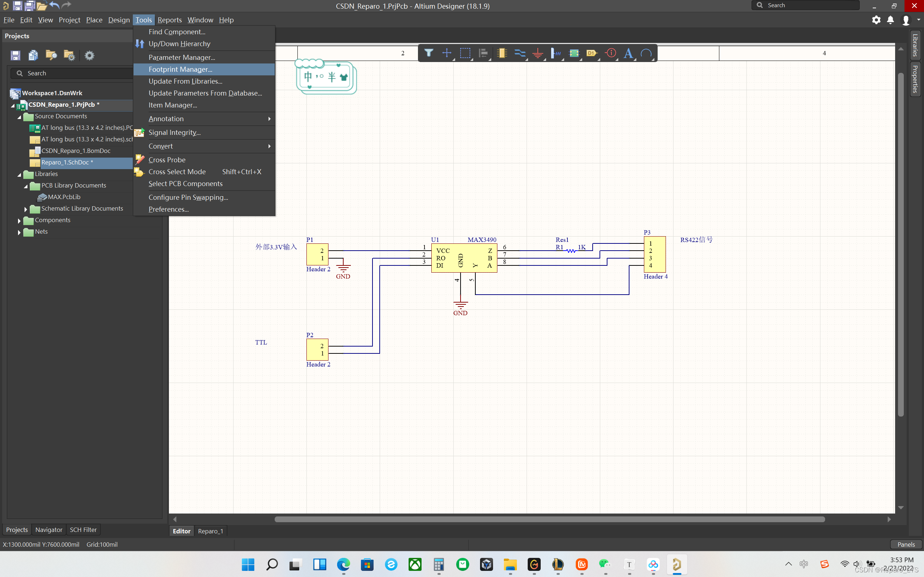Click the GND power port icon
The height and width of the screenshot is (577, 924).
click(537, 53)
